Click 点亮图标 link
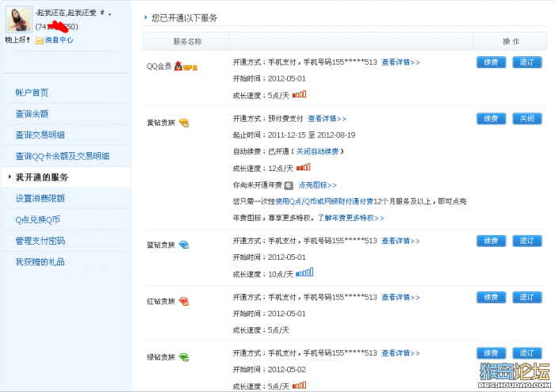This screenshot has width=555, height=392. (318, 185)
